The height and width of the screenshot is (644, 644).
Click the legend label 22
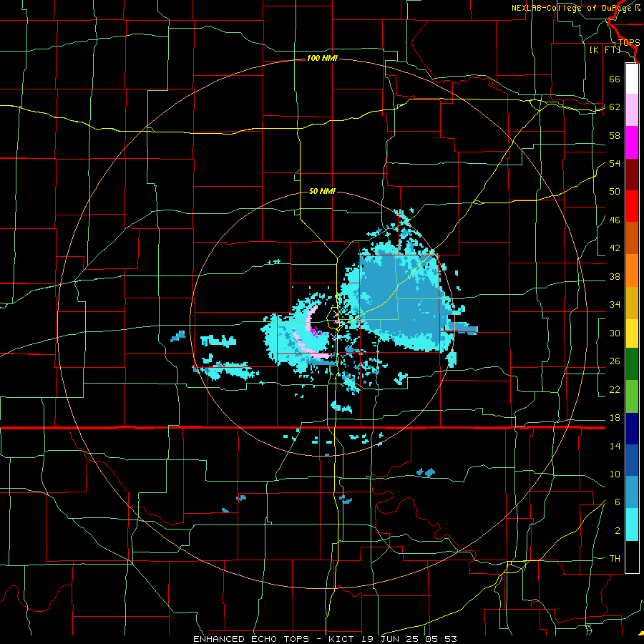pos(615,390)
